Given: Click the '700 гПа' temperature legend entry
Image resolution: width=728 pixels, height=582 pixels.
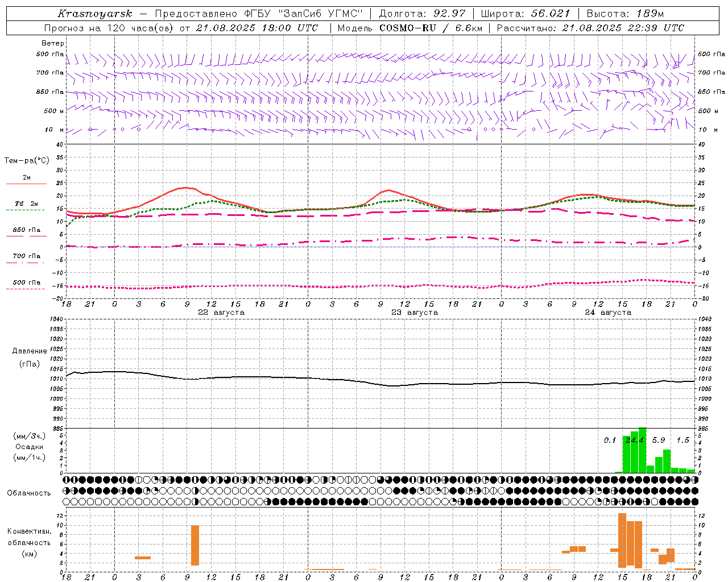Looking at the screenshot, I should (x=27, y=256).
